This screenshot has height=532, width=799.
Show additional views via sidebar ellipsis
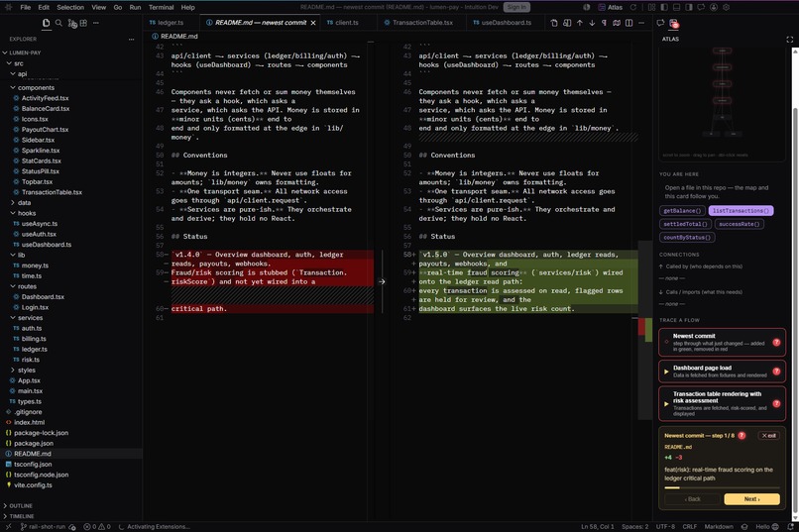[x=96, y=23]
